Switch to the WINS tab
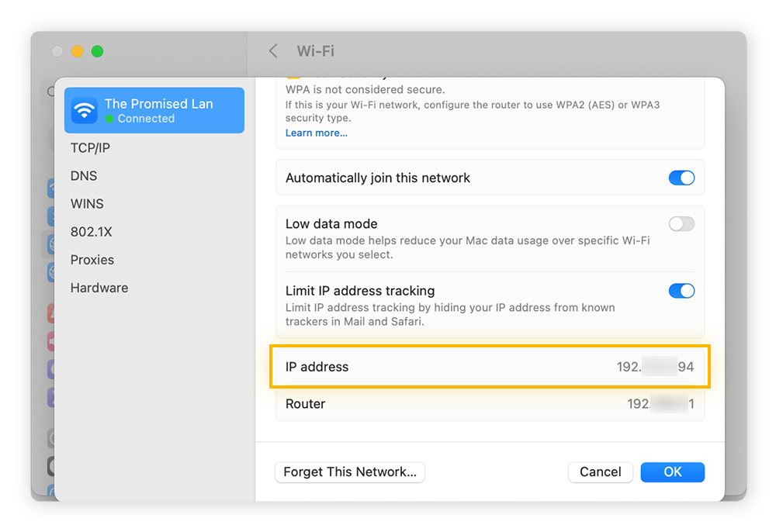Viewport: 776px width, 532px height. (x=87, y=203)
